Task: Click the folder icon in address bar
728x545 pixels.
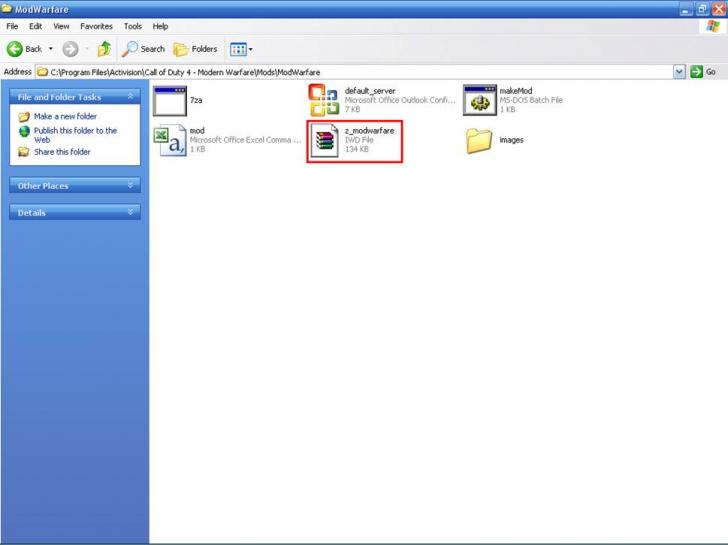Action: pos(43,72)
